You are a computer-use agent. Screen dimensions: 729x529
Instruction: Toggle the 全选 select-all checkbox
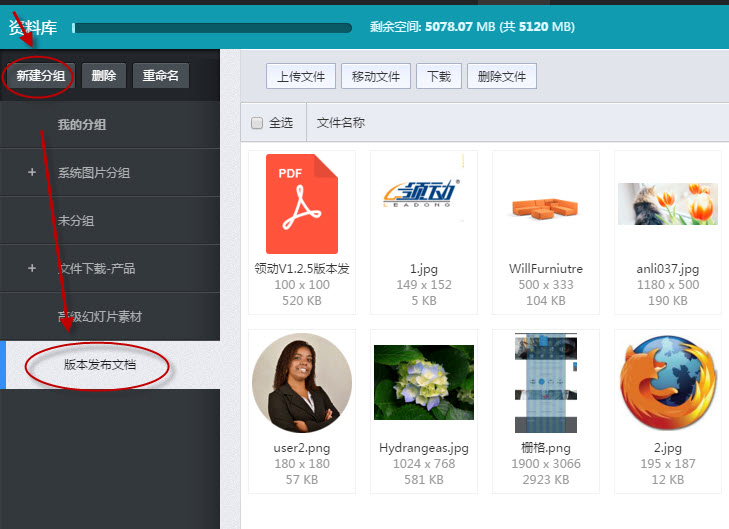coord(257,123)
